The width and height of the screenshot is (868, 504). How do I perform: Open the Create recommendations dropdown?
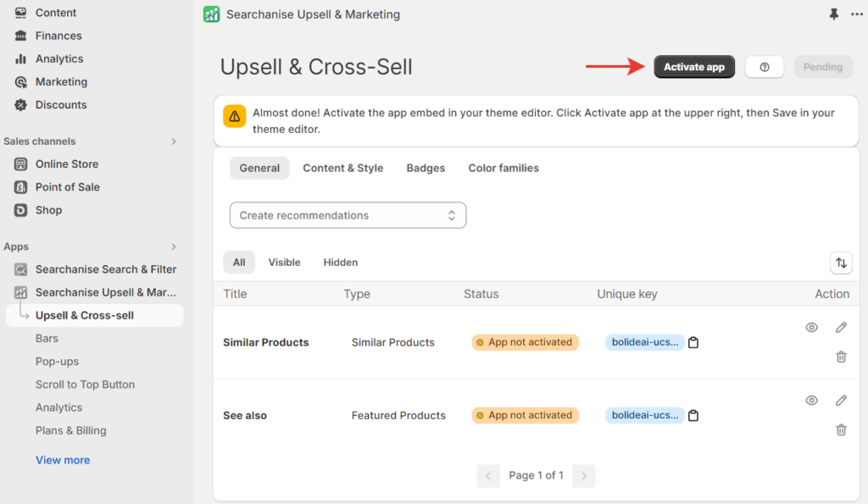pos(348,215)
